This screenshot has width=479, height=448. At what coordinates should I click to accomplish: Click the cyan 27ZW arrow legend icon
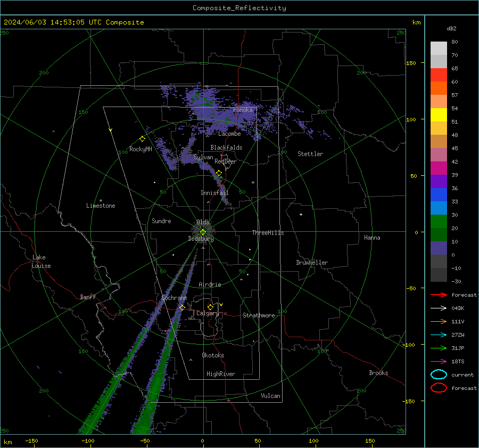pos(439,335)
